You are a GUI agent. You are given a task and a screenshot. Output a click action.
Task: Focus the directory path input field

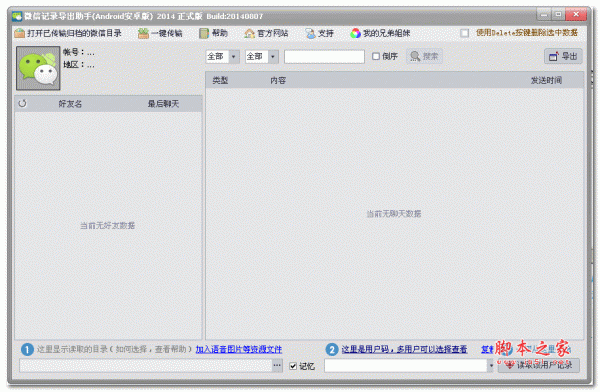(146, 366)
